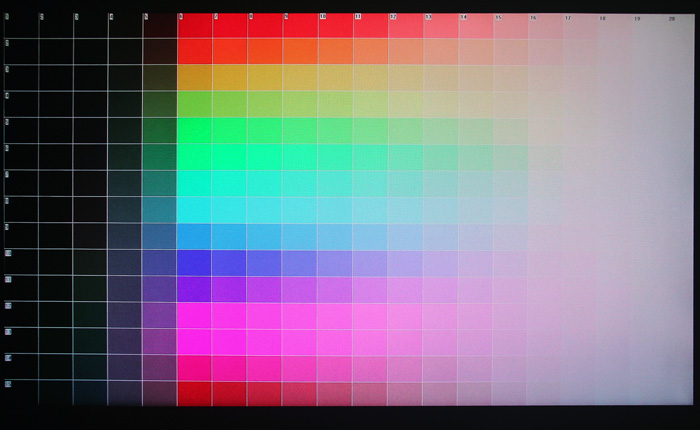Screen dimensions: 700x430
Task: Pick the yellow-tan swatch, row 3 column 9
Action: pos(300,78)
